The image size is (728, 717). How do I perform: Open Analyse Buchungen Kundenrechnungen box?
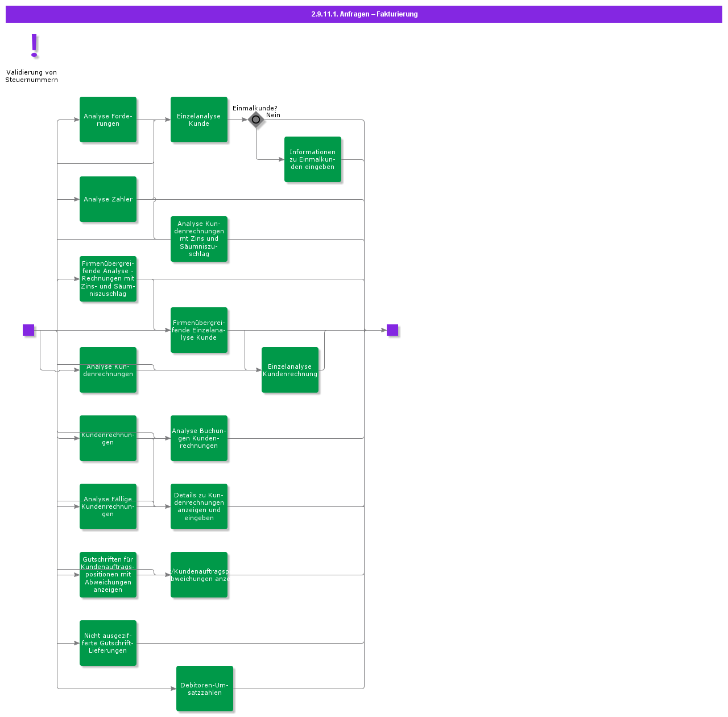tap(199, 438)
